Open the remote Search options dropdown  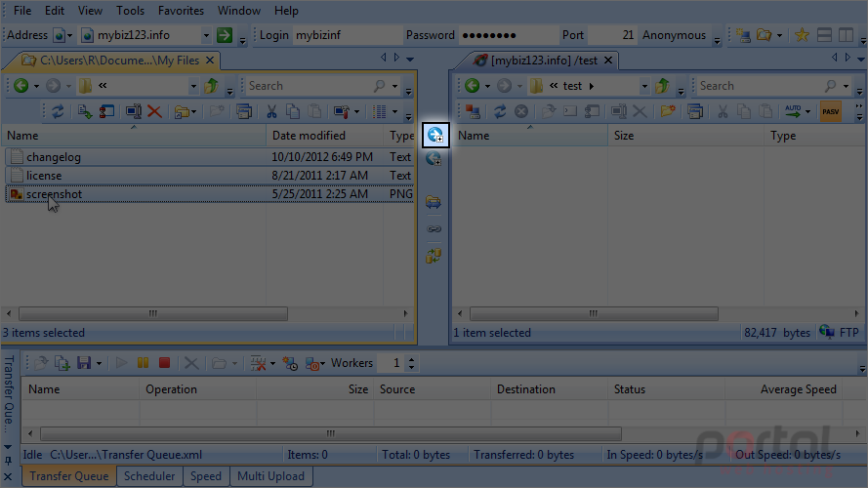[x=846, y=86]
